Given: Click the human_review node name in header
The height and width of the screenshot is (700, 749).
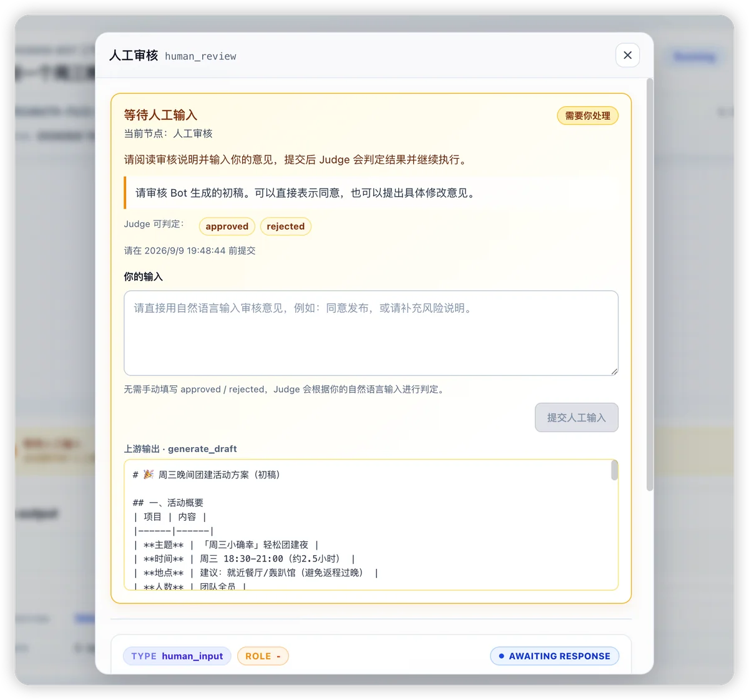Looking at the screenshot, I should pyautogui.click(x=200, y=56).
